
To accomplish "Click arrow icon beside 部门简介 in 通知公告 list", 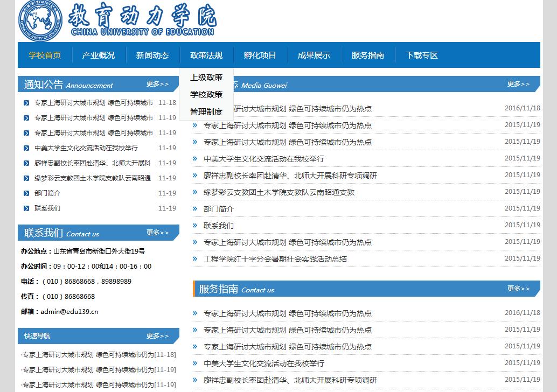I will point(26,193).
